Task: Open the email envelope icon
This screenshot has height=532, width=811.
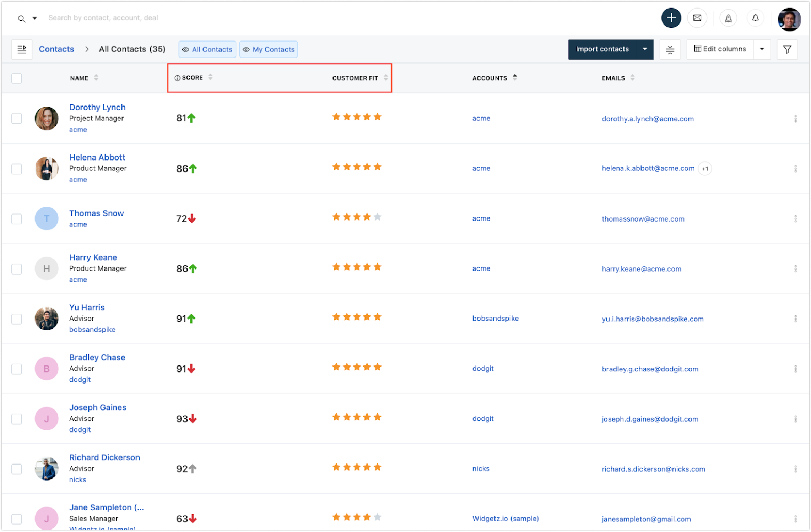Action: point(697,18)
